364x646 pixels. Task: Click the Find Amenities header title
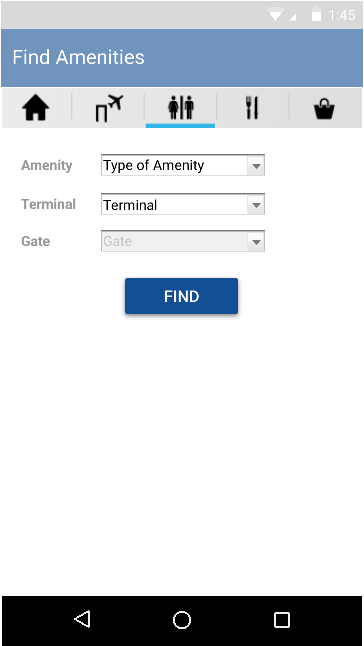tap(79, 57)
